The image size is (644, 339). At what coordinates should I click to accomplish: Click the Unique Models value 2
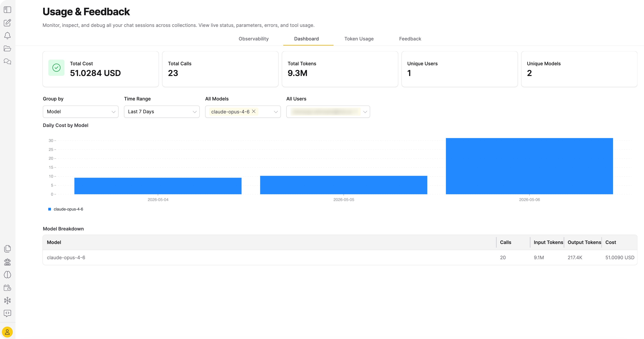[x=529, y=73]
